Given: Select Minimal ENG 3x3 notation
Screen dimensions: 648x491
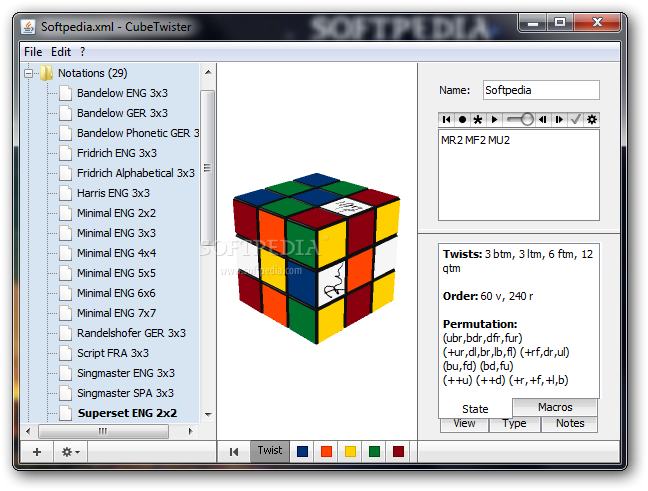Looking at the screenshot, I should click(116, 233).
